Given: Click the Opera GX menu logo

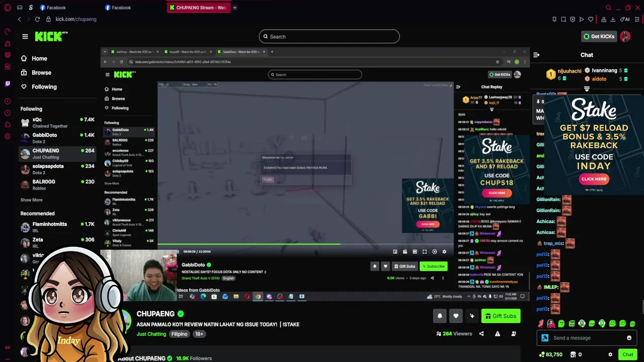Looking at the screenshot, I should pyautogui.click(x=7, y=8).
